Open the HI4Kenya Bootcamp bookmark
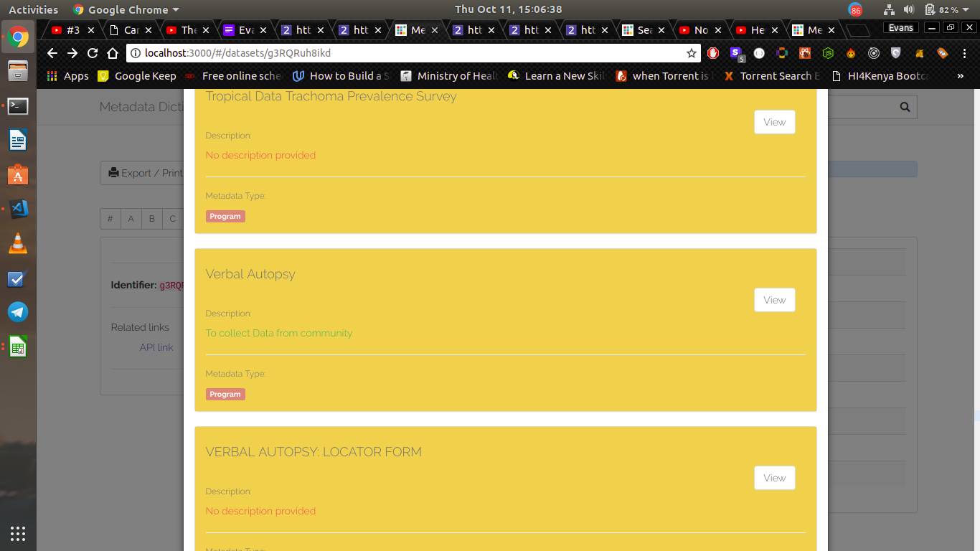Screen dimensions: 980x551 [x=880, y=75]
